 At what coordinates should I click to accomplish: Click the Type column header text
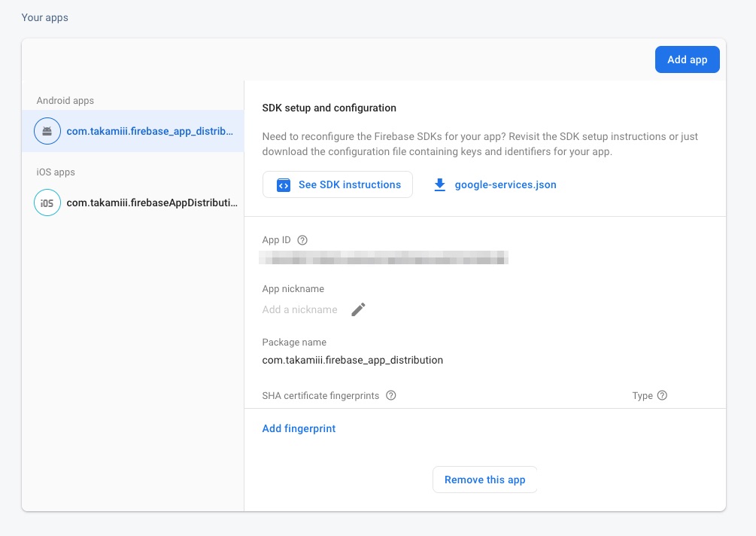point(642,396)
